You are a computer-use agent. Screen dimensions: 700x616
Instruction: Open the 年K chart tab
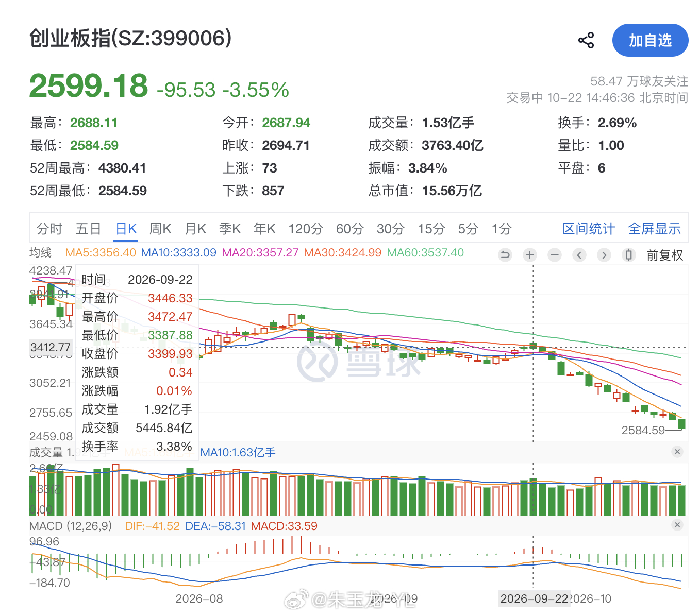click(264, 229)
